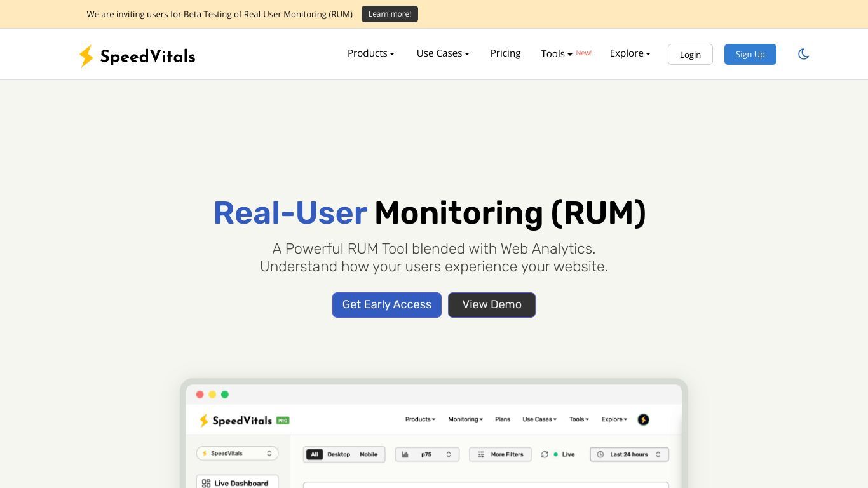Click the yellow window dot in dashboard preview
The height and width of the screenshot is (488, 868).
pos(212,395)
